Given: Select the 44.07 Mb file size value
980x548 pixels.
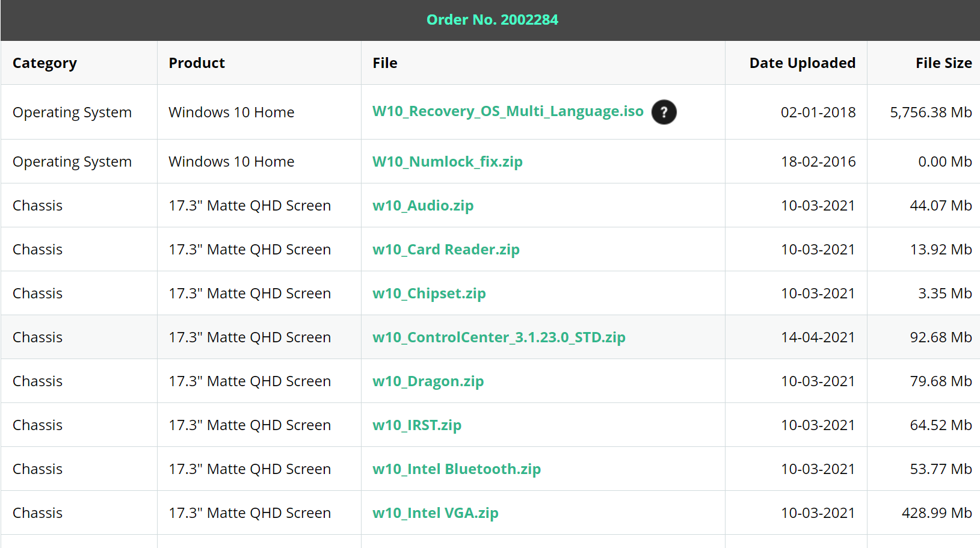Looking at the screenshot, I should [x=941, y=206].
